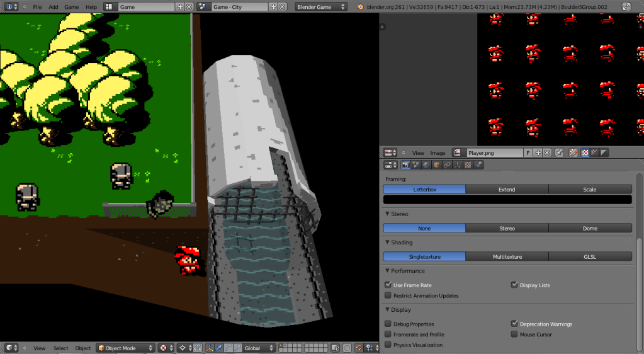Open the Add menu
The height and width of the screenshot is (354, 644).
coord(54,7)
